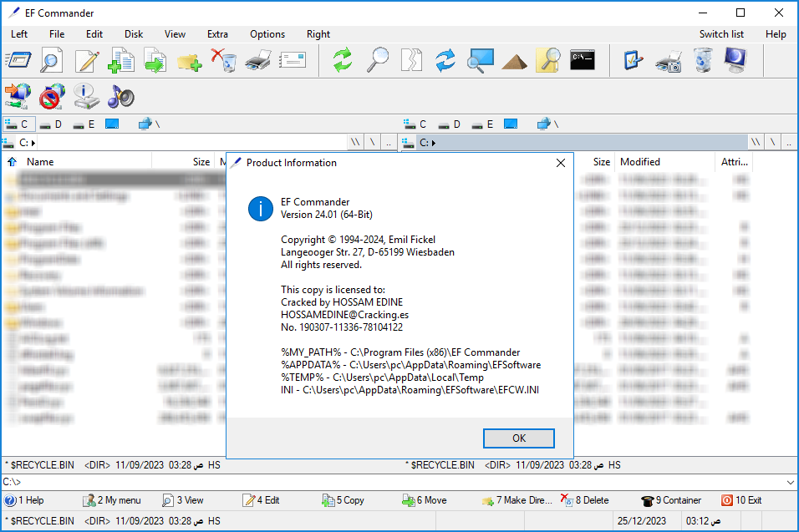Click the yellow magnifier search icon
Viewport: 799px width, 532px height.
click(x=549, y=61)
